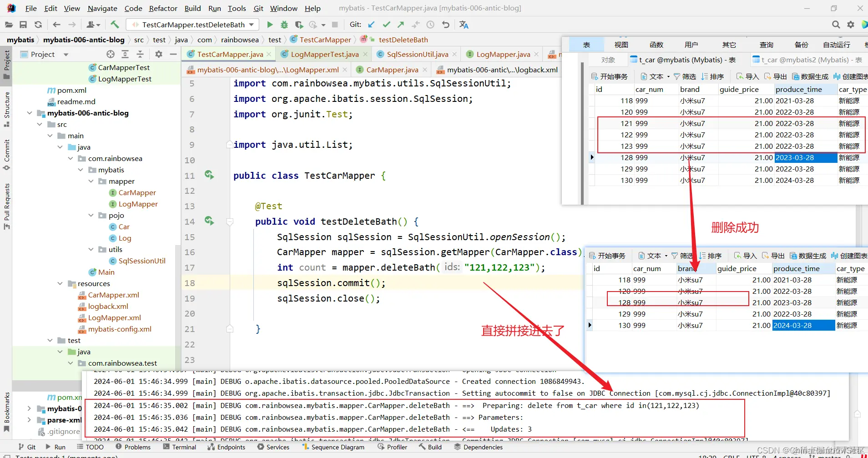868x458 pixels.
Task: Click the Git Rollback icon
Action: (445, 25)
